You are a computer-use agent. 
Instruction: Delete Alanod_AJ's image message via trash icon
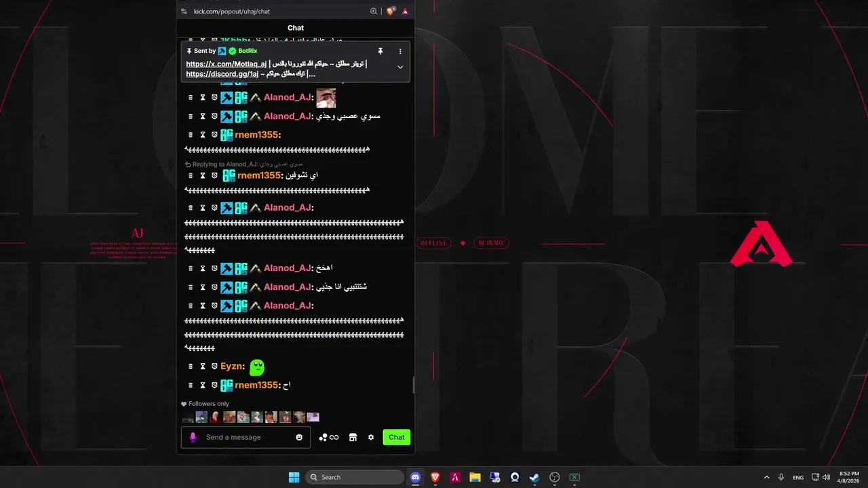point(191,98)
